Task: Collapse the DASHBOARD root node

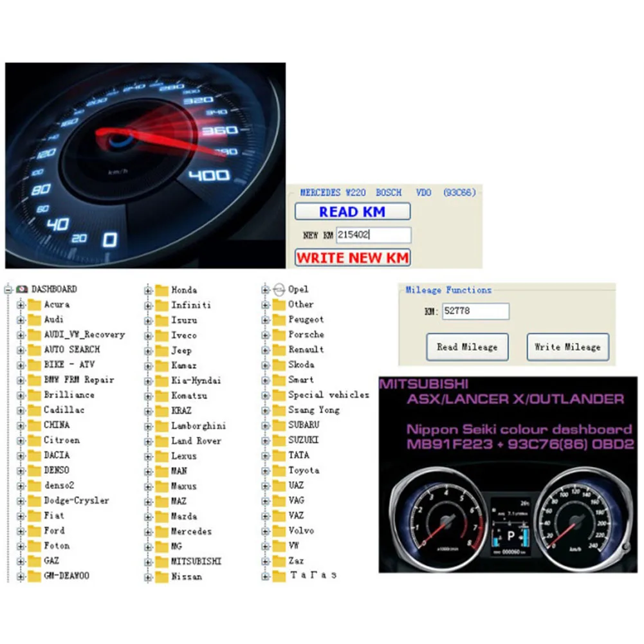Action: pos(8,290)
